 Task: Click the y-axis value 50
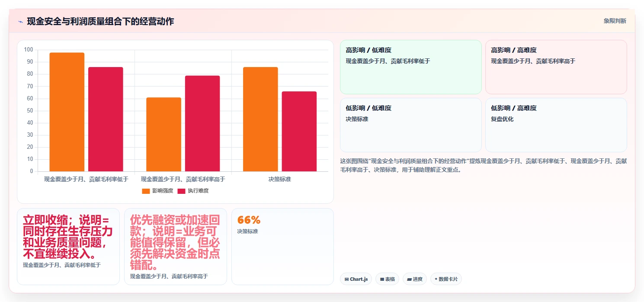click(30, 111)
